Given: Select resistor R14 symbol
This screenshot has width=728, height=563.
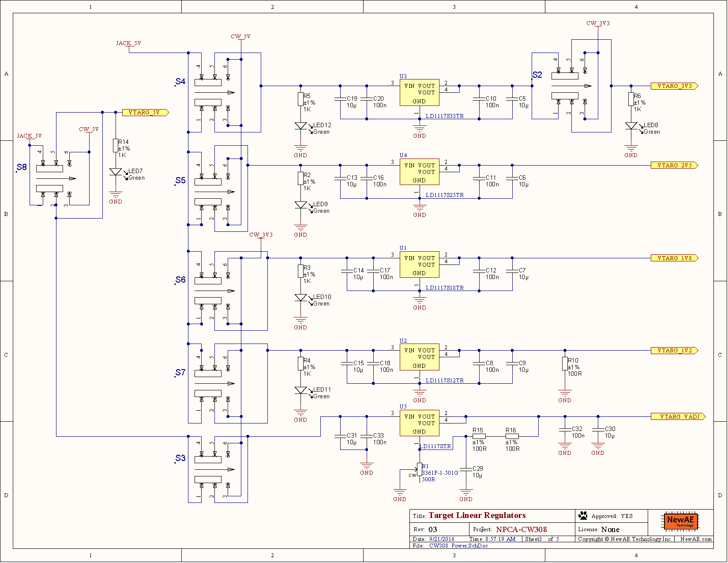Looking at the screenshot, I should [x=116, y=146].
